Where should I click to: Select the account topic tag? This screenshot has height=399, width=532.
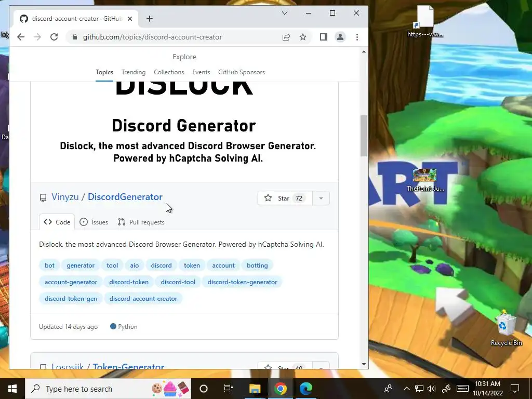pyautogui.click(x=223, y=265)
